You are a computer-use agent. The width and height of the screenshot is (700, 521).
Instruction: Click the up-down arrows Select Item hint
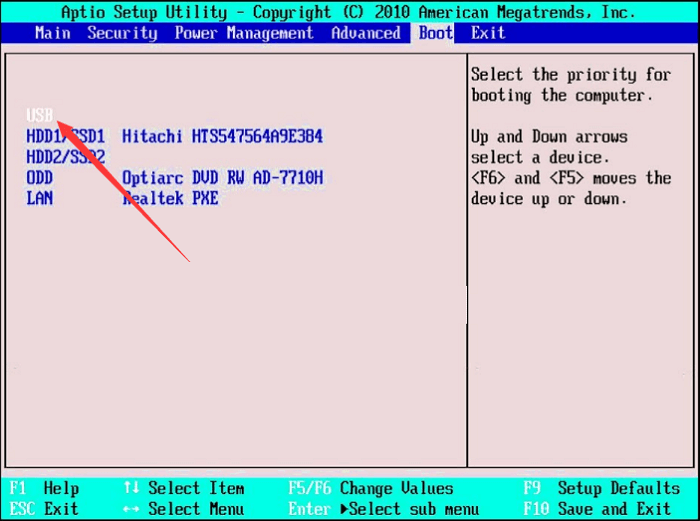point(183,488)
